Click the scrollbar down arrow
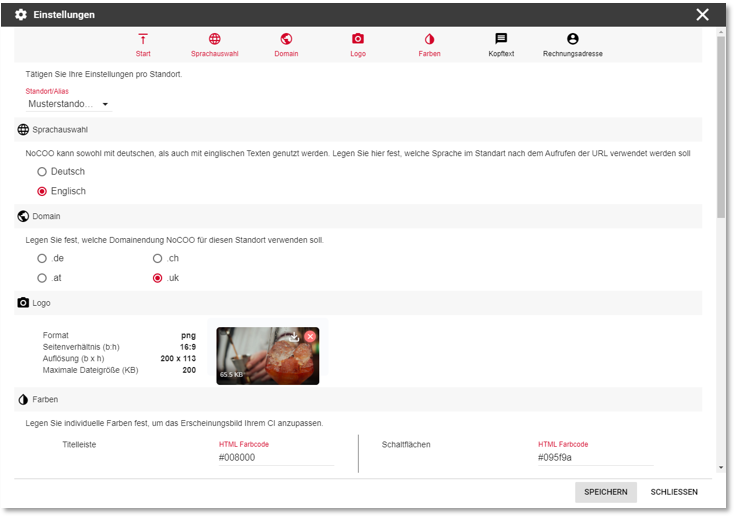Viewport: 734px width, 516px height. [721, 467]
